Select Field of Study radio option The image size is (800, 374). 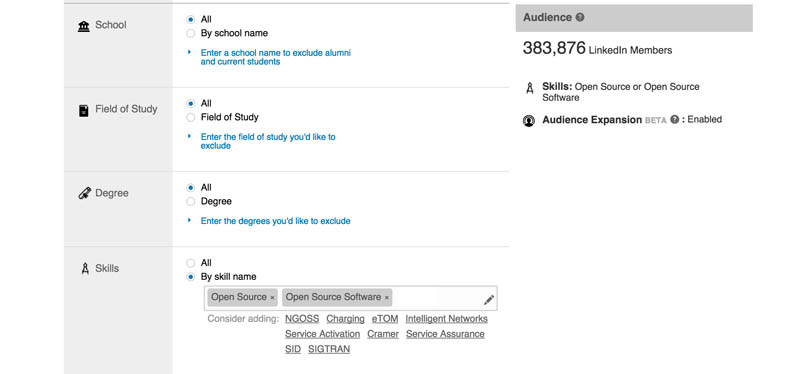tap(191, 117)
